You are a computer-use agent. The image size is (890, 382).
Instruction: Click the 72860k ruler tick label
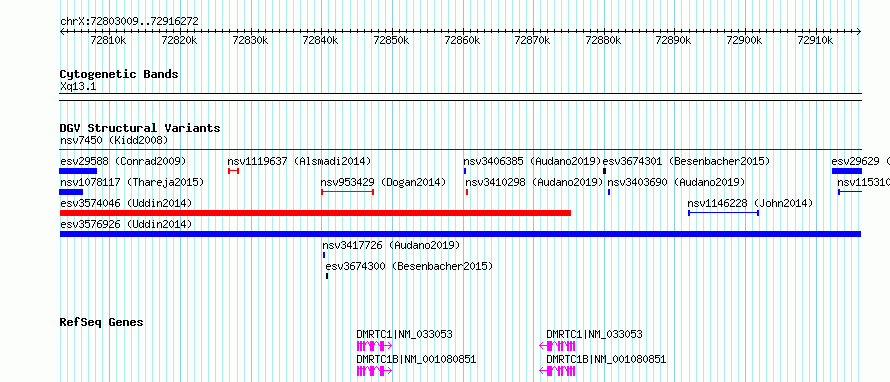click(x=462, y=40)
